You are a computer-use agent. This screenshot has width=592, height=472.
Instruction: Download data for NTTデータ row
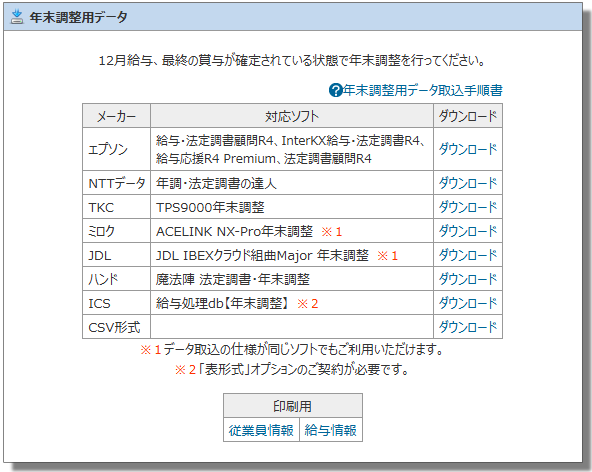point(468,183)
